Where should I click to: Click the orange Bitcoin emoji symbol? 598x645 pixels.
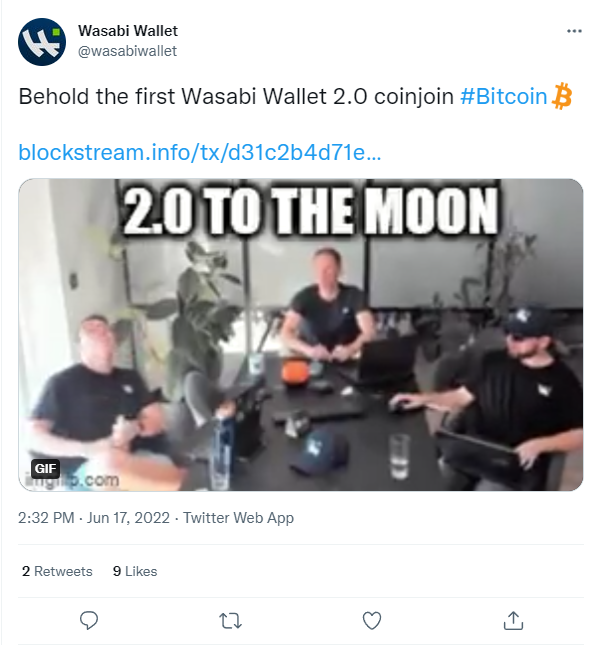[x=561, y=96]
